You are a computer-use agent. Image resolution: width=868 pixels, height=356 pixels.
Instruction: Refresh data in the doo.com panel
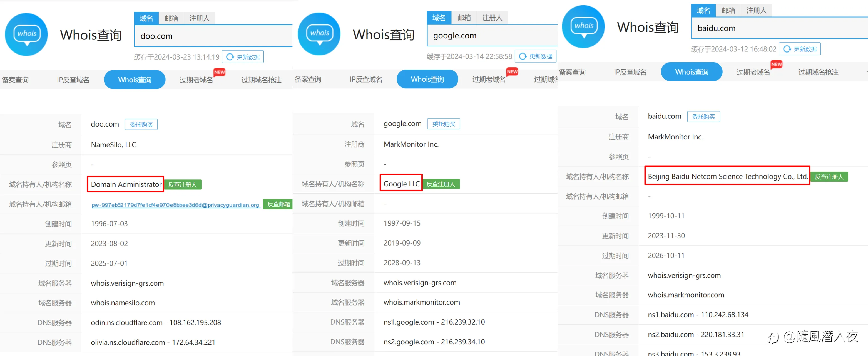243,57
